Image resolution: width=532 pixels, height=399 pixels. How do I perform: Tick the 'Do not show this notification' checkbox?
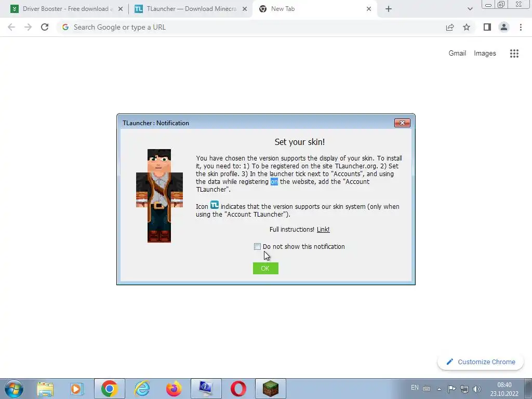(257, 247)
